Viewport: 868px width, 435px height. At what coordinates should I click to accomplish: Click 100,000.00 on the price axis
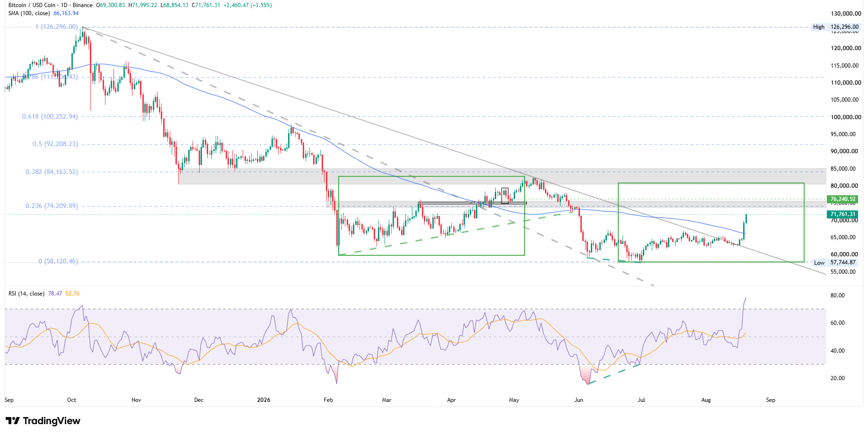(846, 117)
